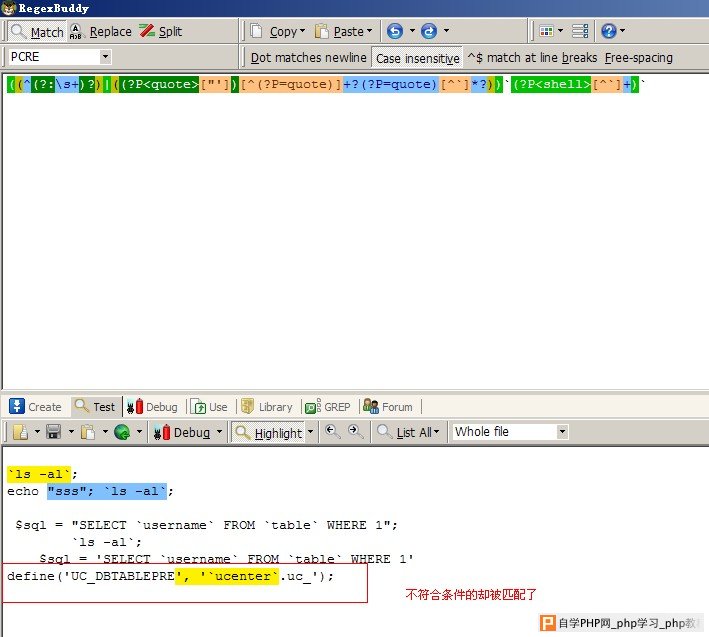Expand the Redo history dropdown arrow

pos(446,31)
